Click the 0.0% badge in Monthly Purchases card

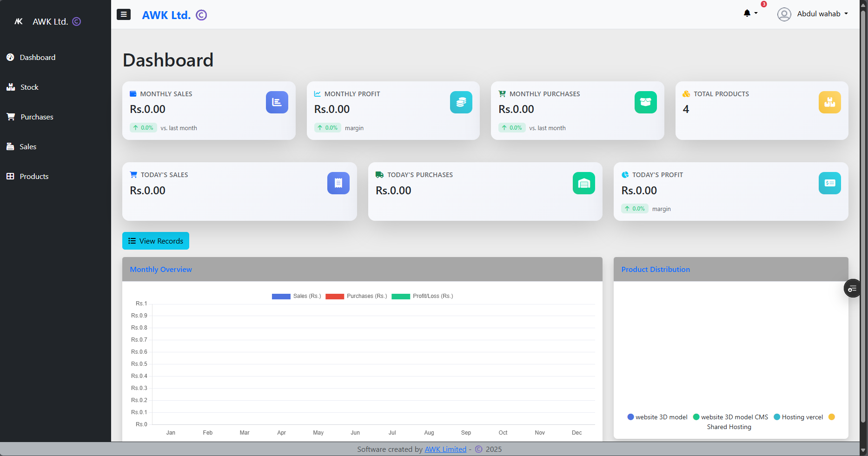512,128
